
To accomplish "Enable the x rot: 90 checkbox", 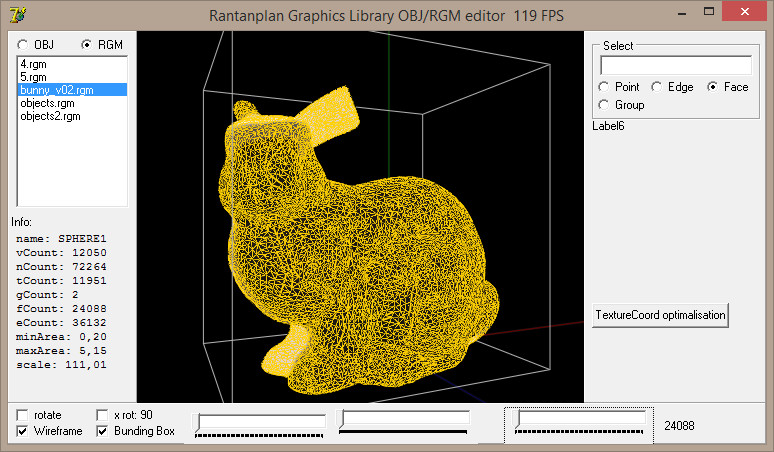I will (103, 414).
